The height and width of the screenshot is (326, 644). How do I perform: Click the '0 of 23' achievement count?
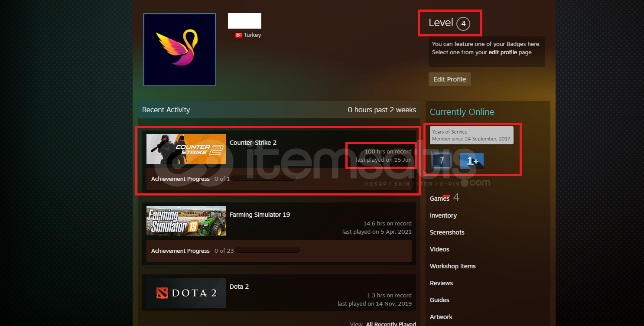coord(224,251)
